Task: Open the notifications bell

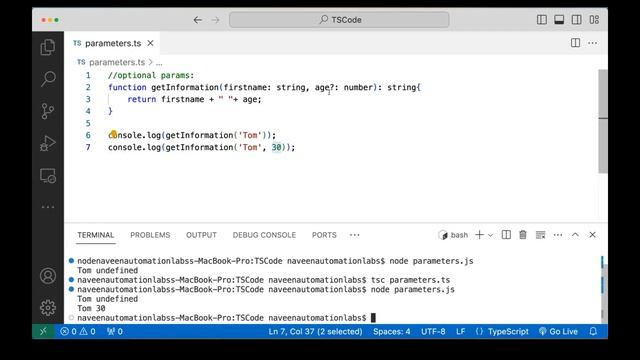Action: 593,331
